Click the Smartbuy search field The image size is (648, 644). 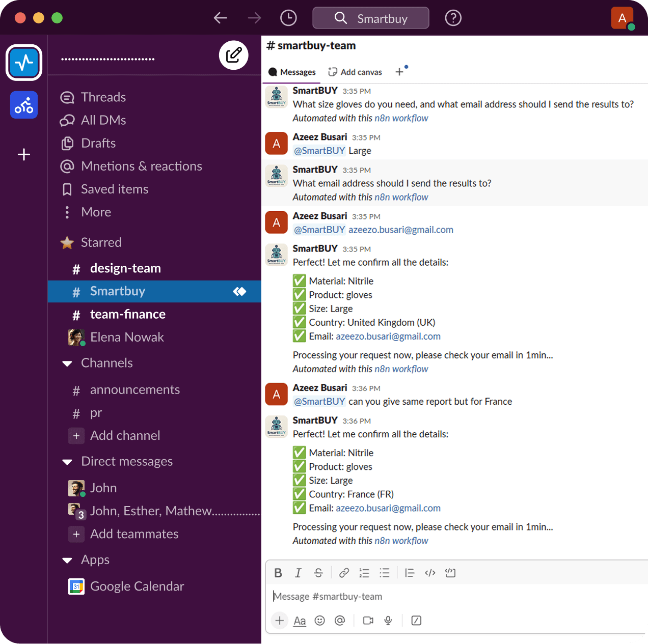click(371, 18)
